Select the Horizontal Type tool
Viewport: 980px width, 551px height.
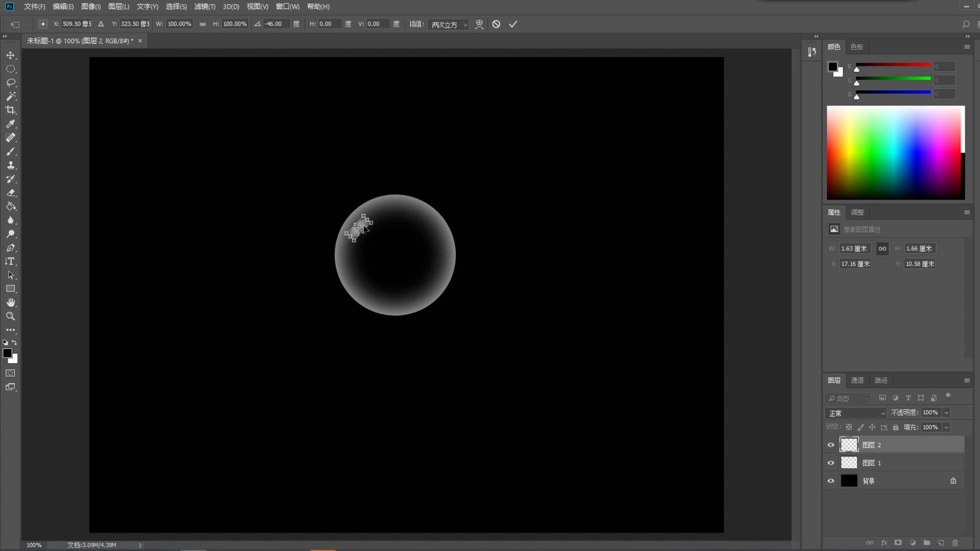point(10,262)
